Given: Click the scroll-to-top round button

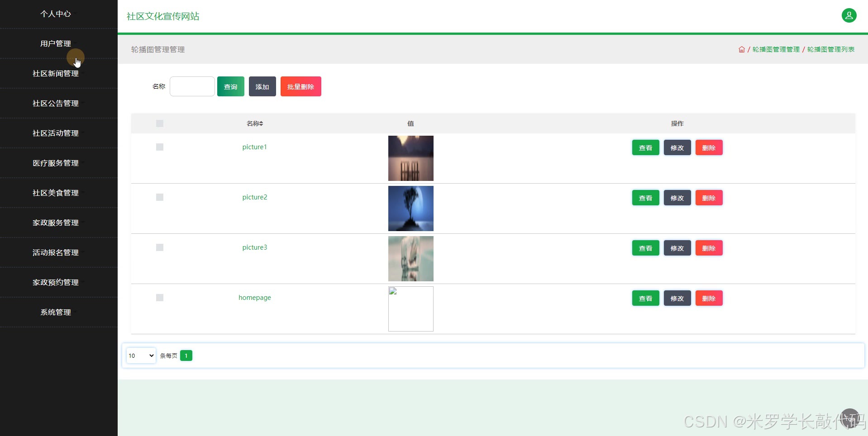Looking at the screenshot, I should coord(850,418).
